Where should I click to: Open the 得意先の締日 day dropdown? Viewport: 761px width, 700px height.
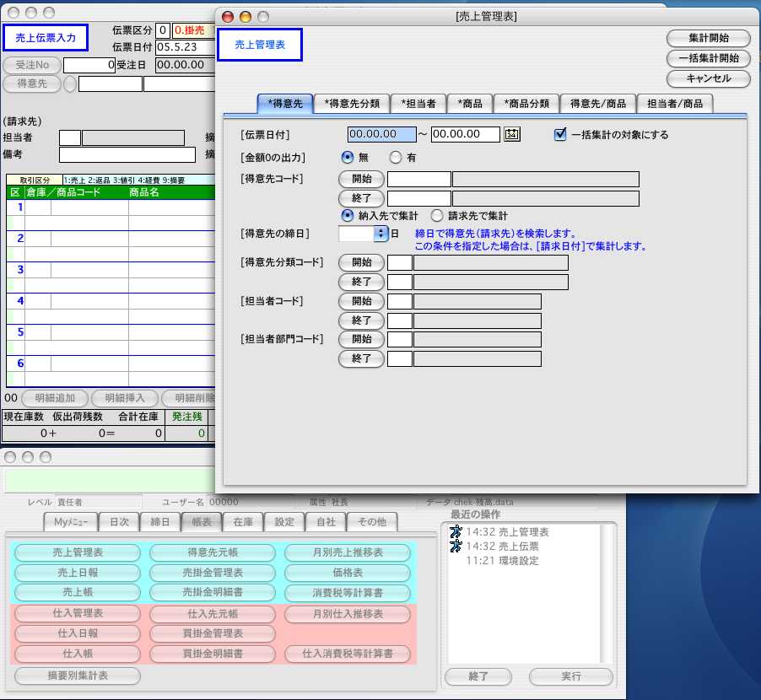click(x=380, y=234)
